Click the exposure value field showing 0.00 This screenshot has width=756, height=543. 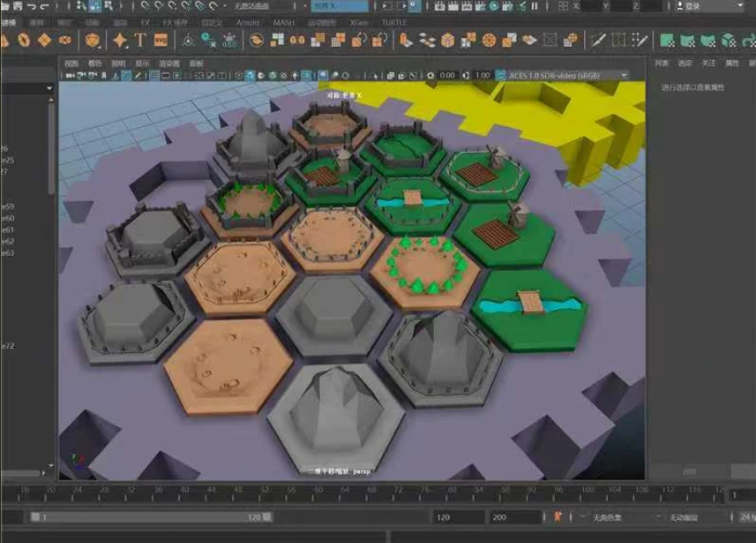(x=447, y=76)
